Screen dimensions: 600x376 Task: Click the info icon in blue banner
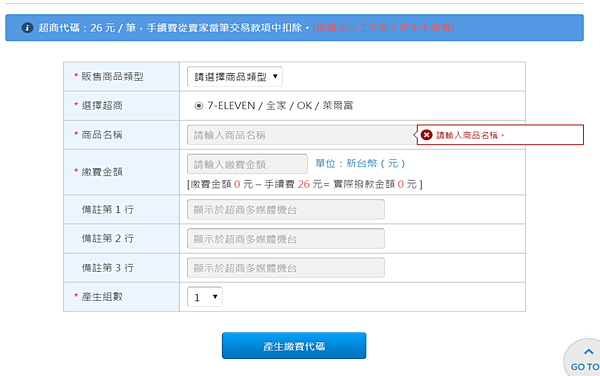coord(27,28)
